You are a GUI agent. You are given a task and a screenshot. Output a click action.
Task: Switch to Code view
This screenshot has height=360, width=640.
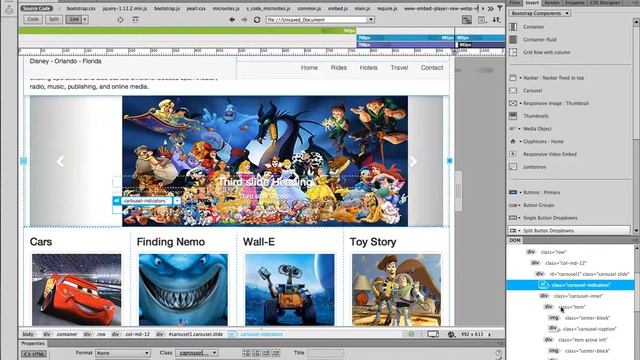point(33,19)
